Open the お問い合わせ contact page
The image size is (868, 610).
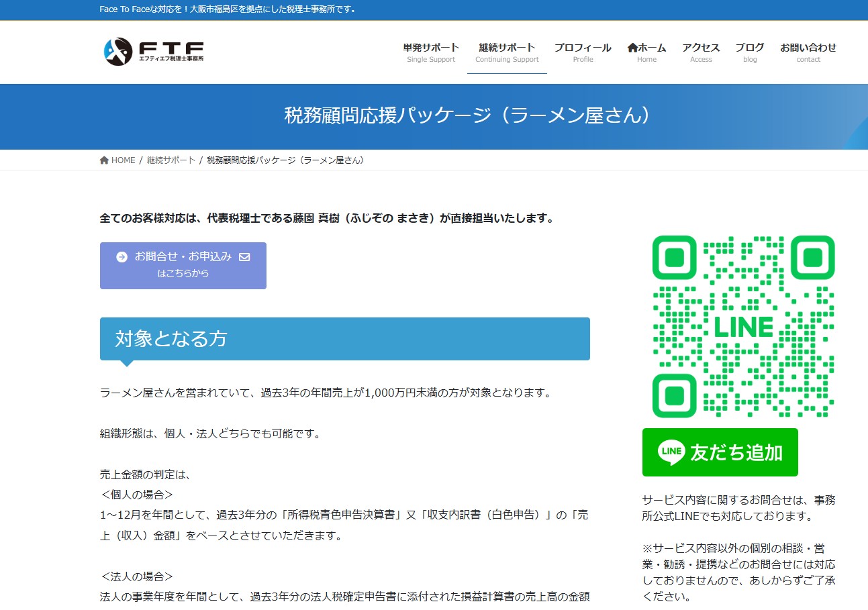click(x=808, y=52)
